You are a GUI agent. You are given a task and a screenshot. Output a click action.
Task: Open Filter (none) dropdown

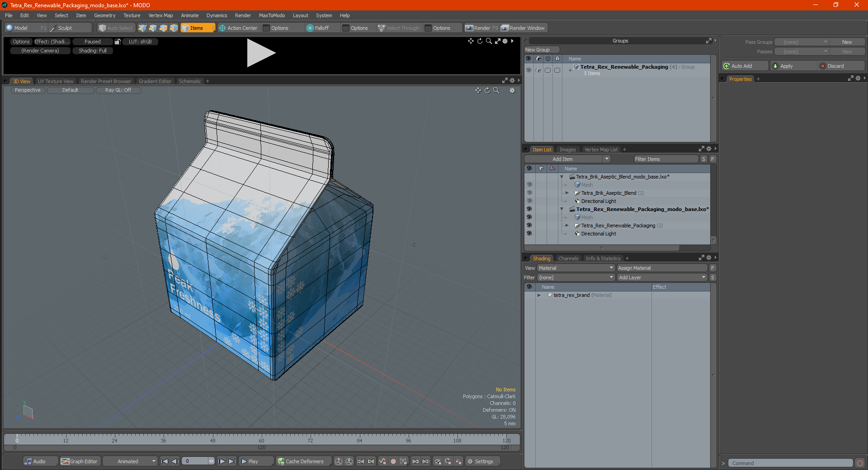point(576,277)
